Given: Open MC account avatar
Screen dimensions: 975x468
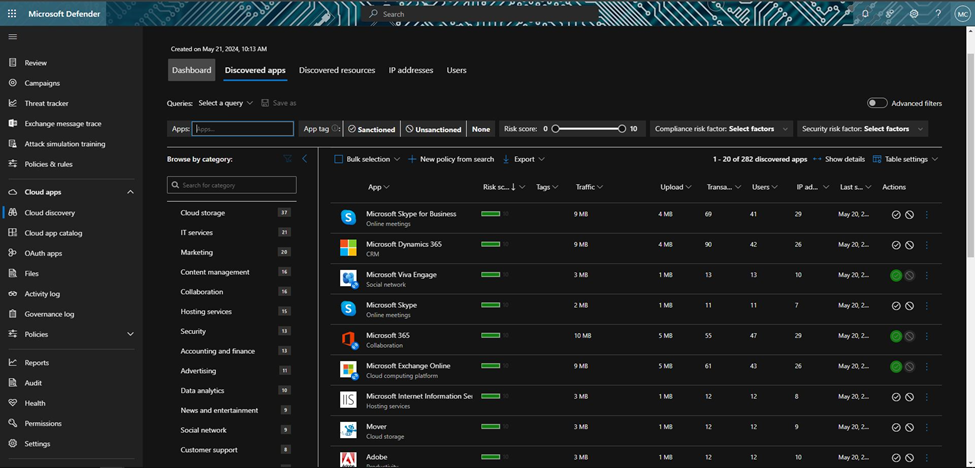Looking at the screenshot, I should click(x=961, y=14).
